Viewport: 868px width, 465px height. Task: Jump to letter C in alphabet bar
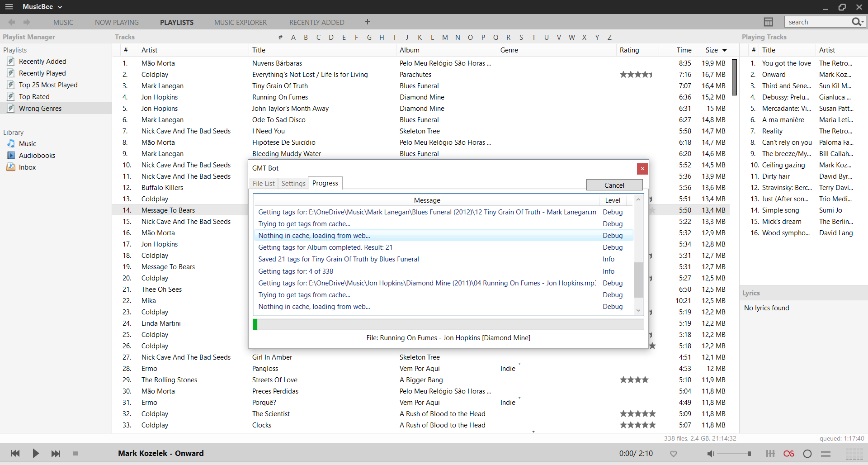(x=318, y=37)
